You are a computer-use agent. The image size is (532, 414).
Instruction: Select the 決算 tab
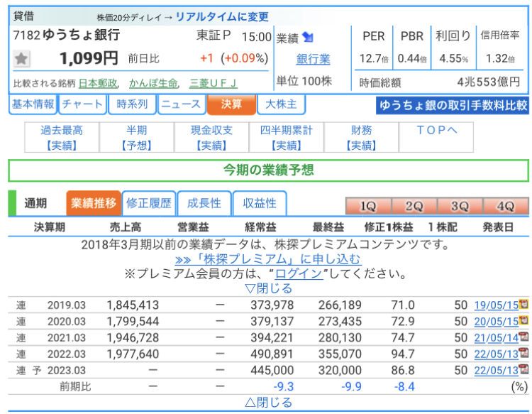click(x=231, y=104)
